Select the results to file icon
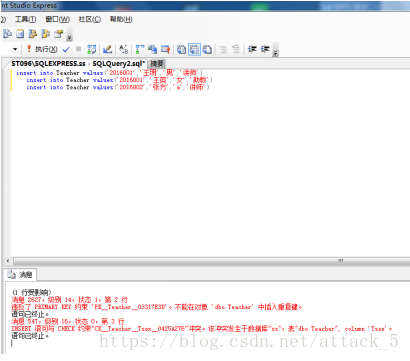410x361 pixels. (x=207, y=49)
